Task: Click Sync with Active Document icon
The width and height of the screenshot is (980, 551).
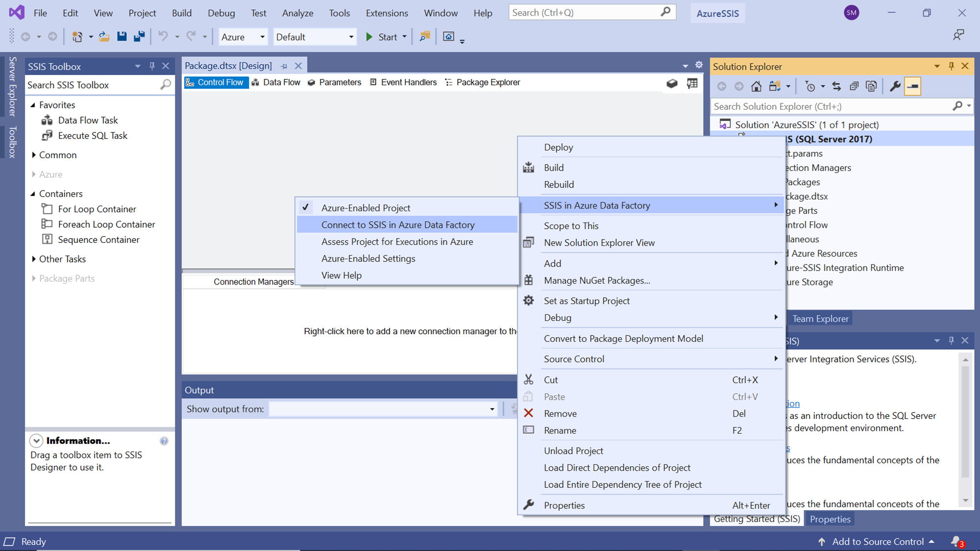Action: (x=836, y=87)
